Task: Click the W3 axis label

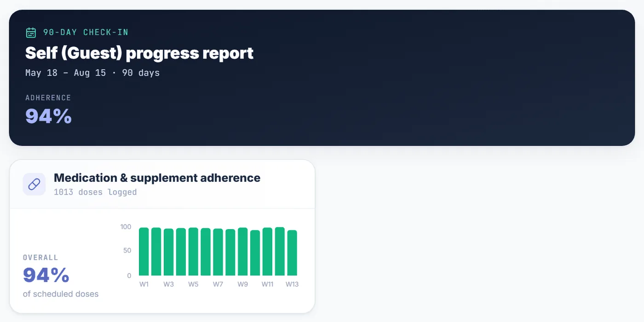Action: coord(169,284)
